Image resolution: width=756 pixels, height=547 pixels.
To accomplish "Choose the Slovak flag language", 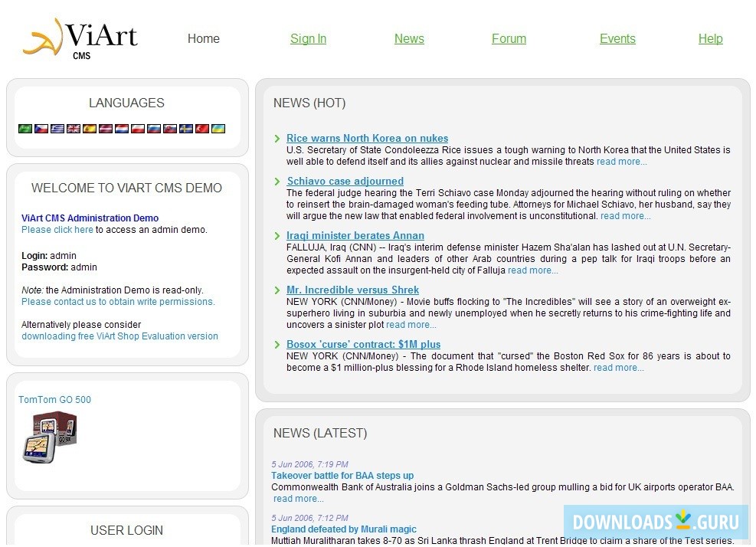I will (x=170, y=129).
